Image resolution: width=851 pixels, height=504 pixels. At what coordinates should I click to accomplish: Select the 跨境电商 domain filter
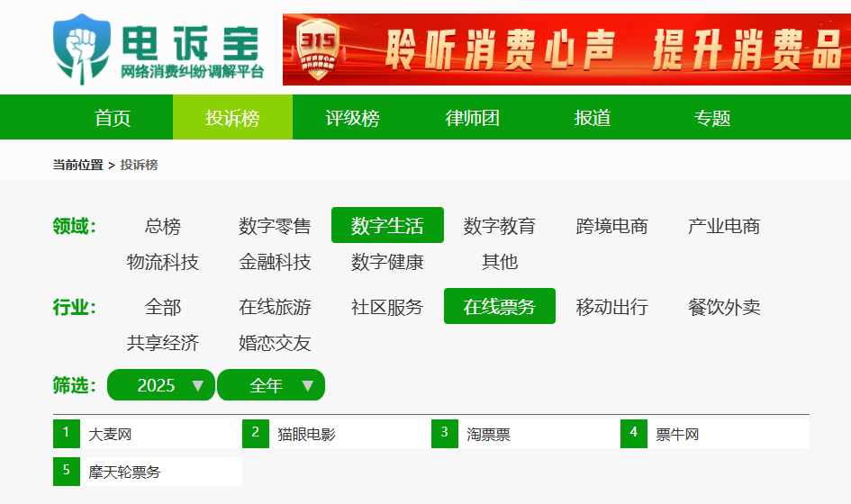611,226
